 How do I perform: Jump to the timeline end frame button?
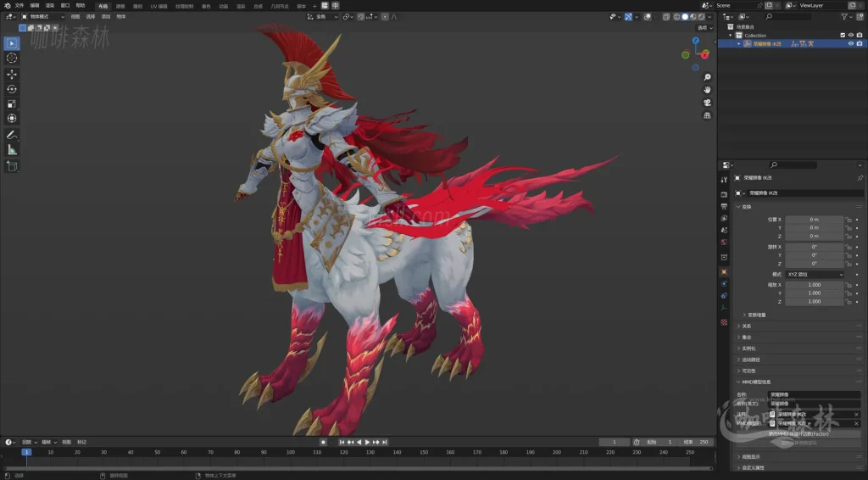coord(385,443)
